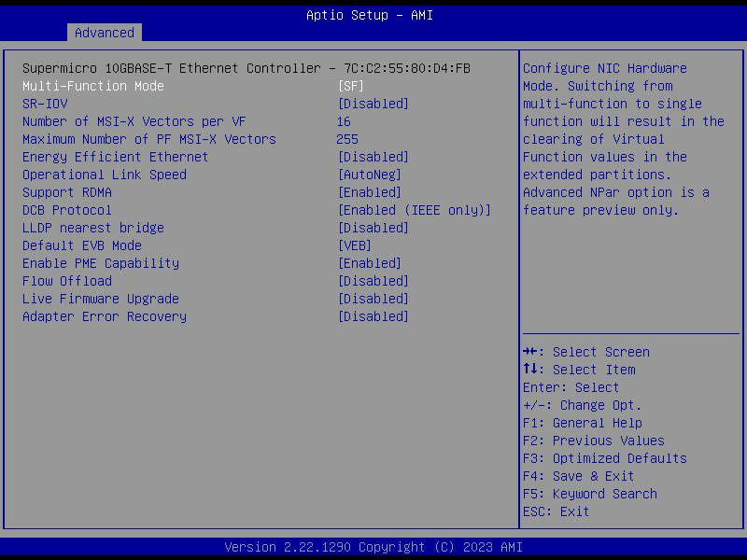
Task: Click the Version 2.22.1290 copyright footer
Action: coord(373,547)
